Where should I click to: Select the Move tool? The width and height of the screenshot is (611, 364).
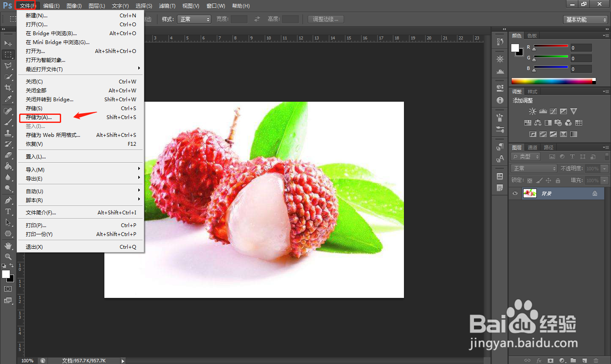8,43
